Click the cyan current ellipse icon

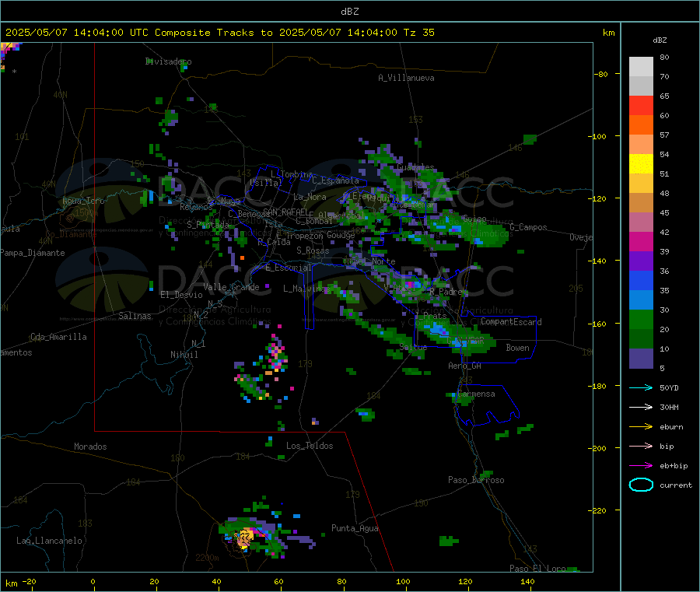tap(641, 485)
